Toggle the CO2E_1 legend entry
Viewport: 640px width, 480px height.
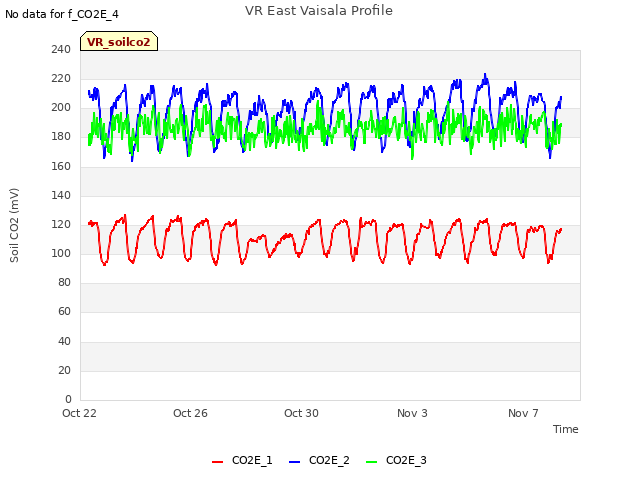point(242,460)
